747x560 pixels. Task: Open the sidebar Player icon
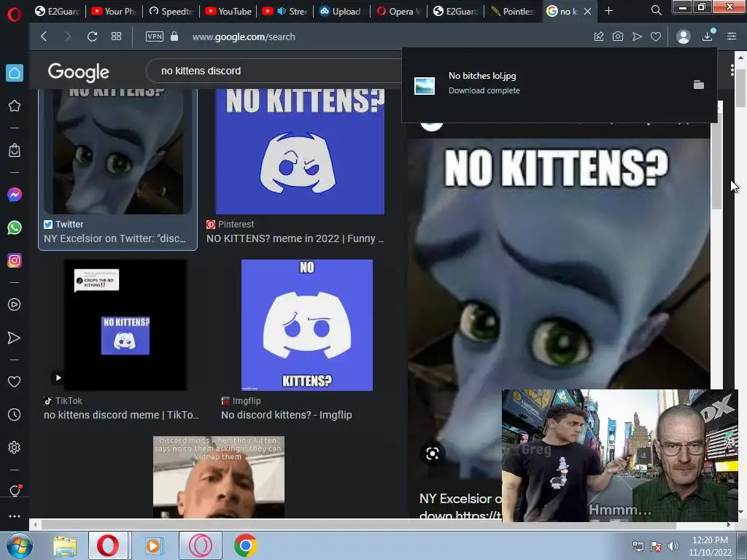click(15, 304)
